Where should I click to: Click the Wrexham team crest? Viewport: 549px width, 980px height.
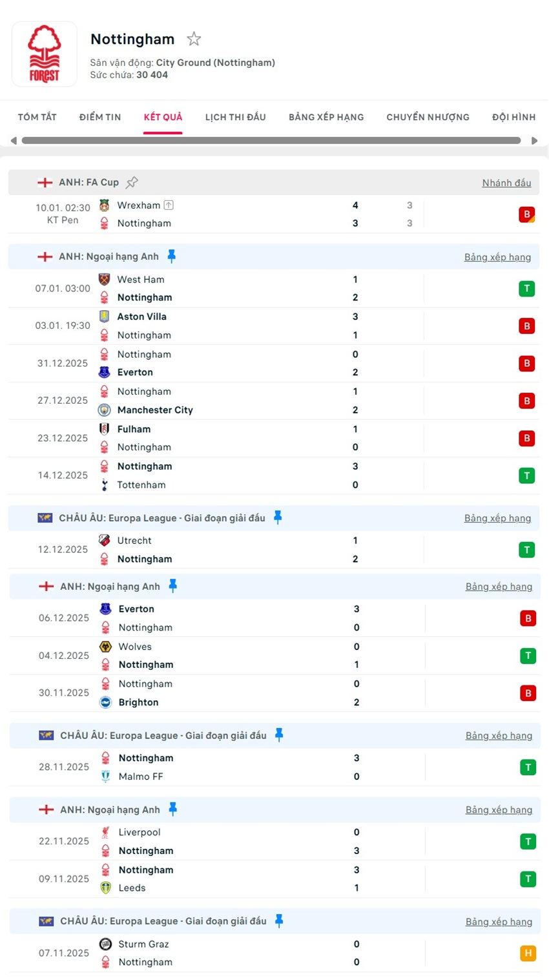click(x=104, y=205)
